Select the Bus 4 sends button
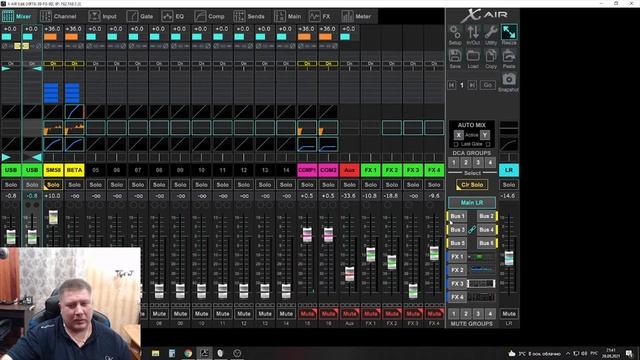640x360 pixels. point(487,230)
